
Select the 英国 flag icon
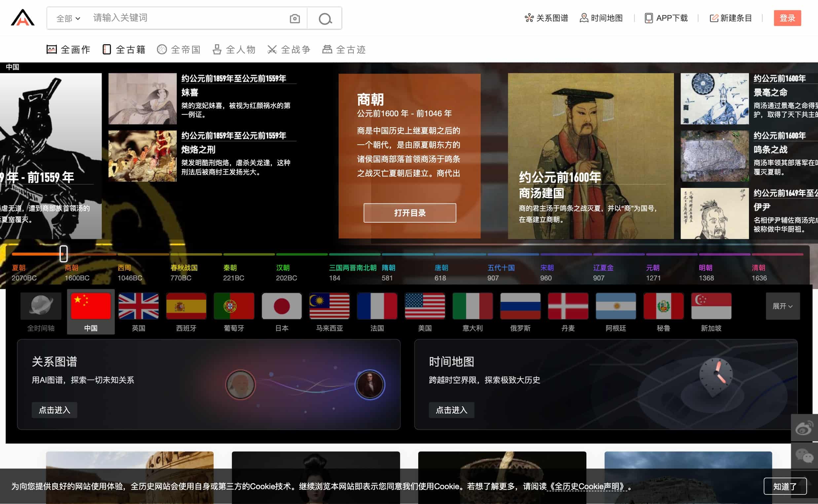point(138,306)
